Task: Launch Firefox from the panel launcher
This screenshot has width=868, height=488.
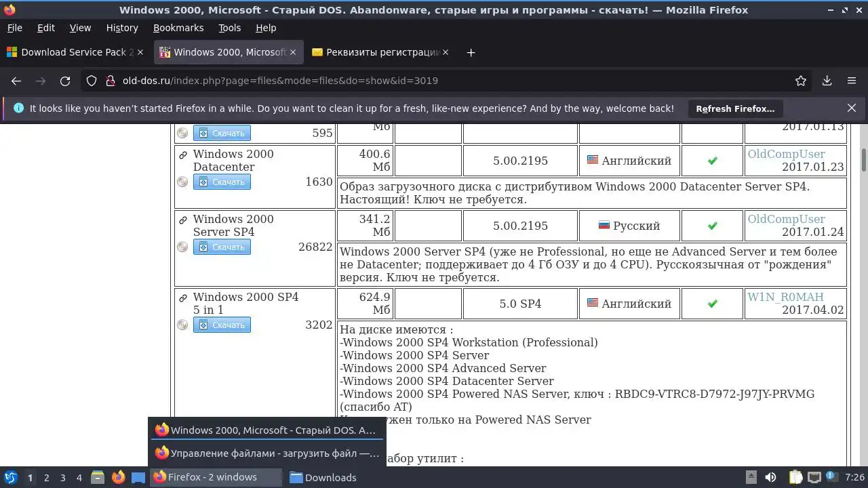Action: pyautogui.click(x=118, y=477)
